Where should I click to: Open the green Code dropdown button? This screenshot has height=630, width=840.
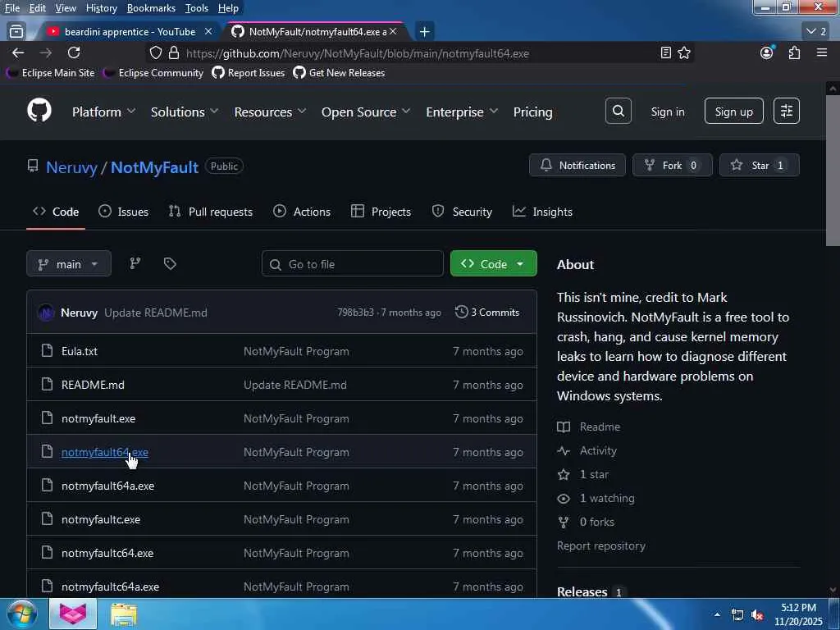click(493, 263)
